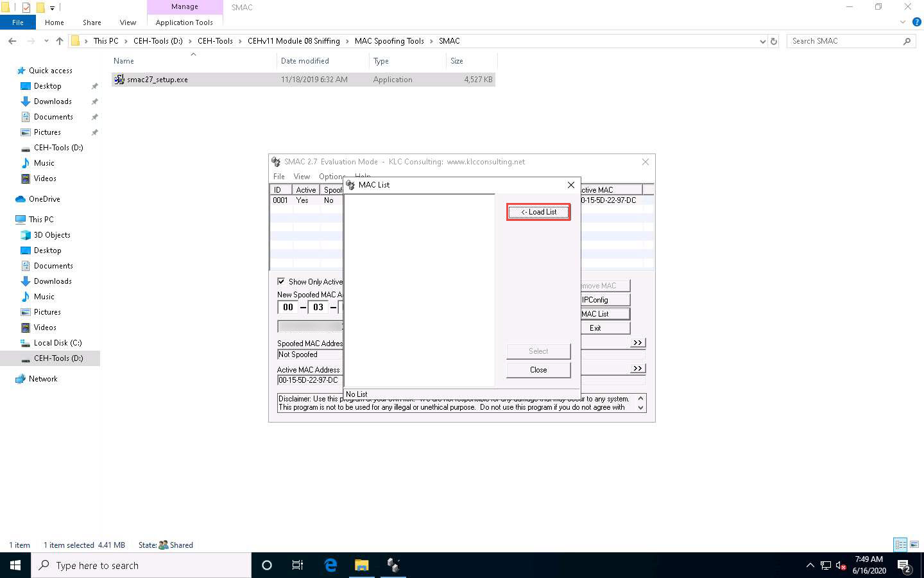This screenshot has height=578, width=924.
Task: Open Task View on taskbar
Action: [298, 565]
